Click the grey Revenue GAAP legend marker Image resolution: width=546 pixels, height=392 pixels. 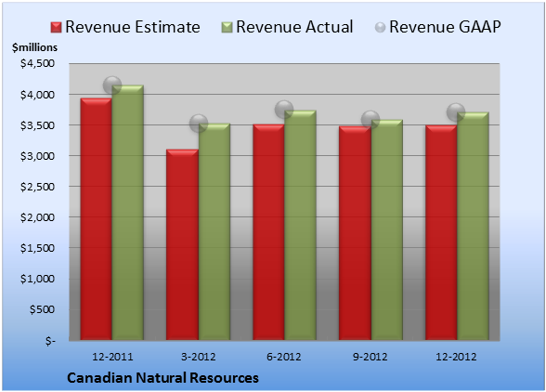381,28
